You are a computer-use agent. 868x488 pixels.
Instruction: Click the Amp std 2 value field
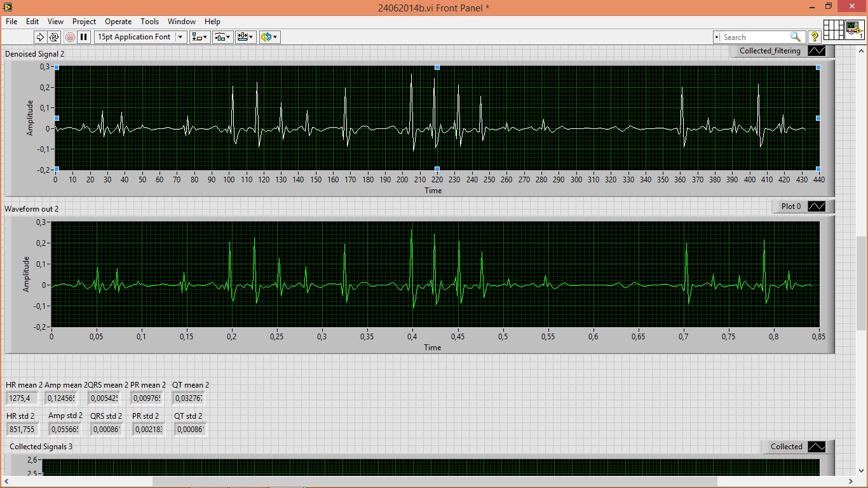64,430
